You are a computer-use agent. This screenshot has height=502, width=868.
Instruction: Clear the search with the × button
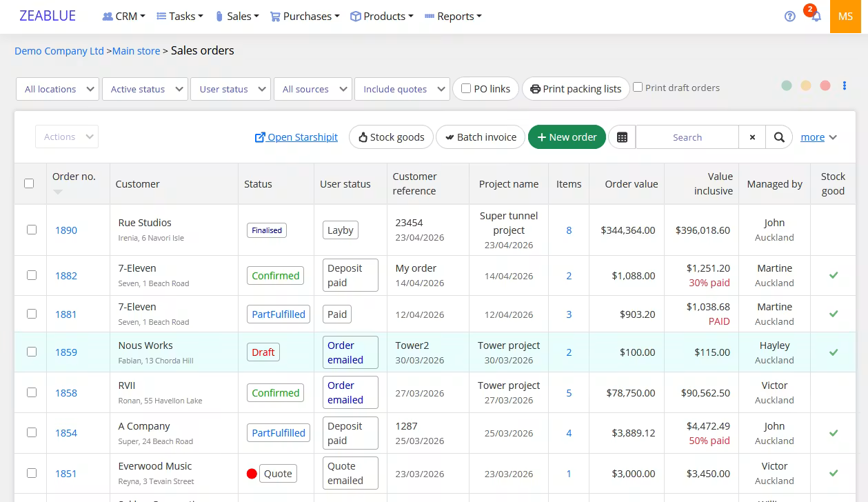tap(752, 137)
